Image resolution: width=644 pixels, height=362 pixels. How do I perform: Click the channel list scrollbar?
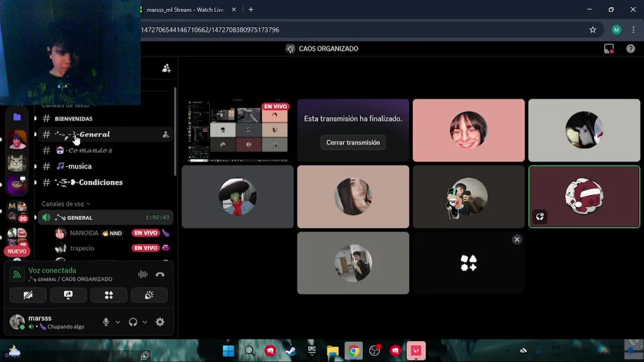click(x=175, y=131)
